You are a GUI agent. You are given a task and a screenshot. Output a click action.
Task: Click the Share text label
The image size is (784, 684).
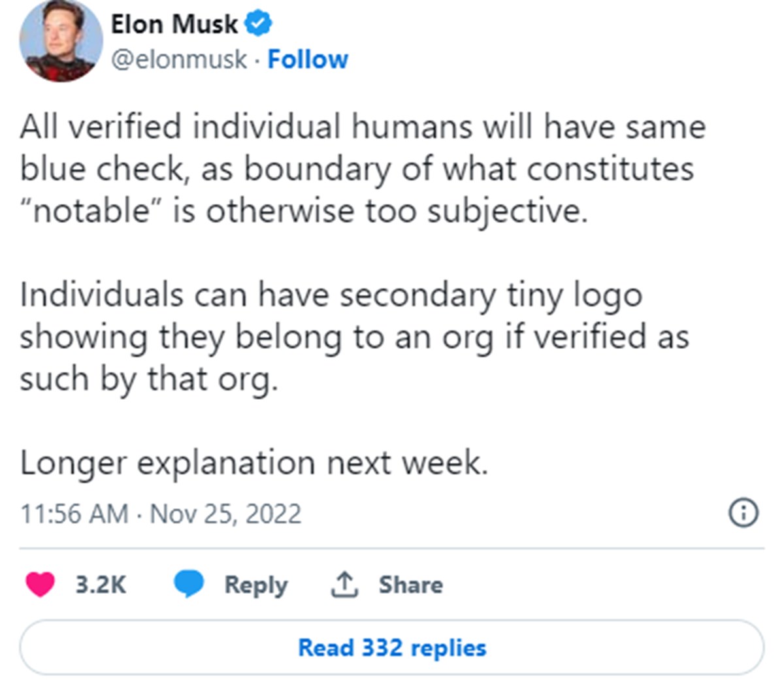[x=410, y=585]
